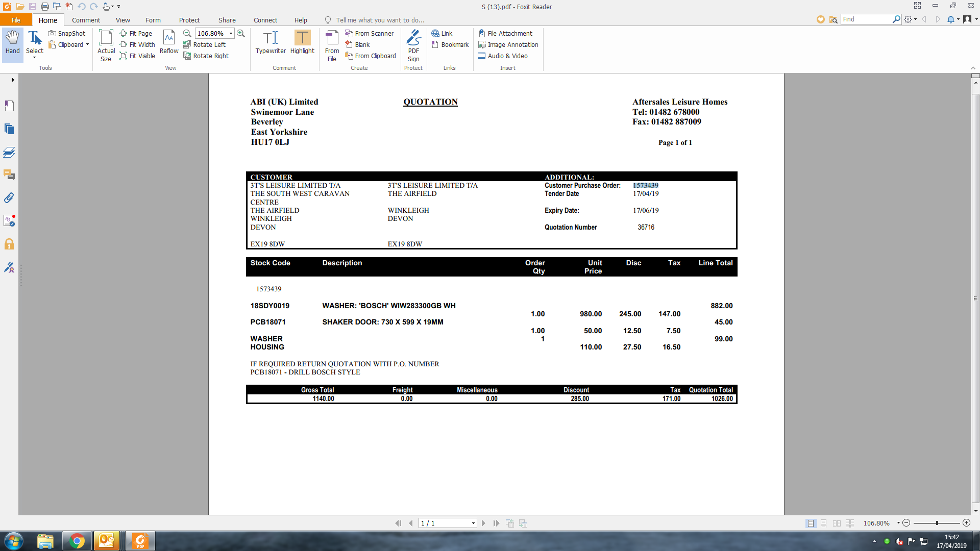This screenshot has height=551, width=980.
Task: Open the security lock sidebar panel
Action: [9, 244]
